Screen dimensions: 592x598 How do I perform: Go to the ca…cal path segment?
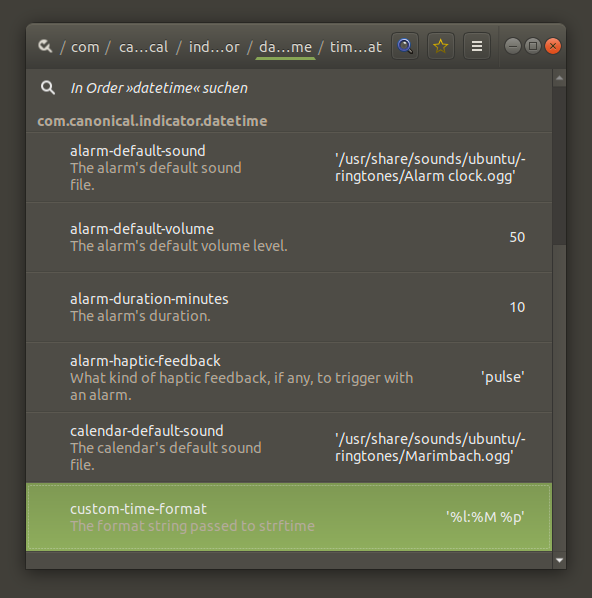tap(143, 47)
